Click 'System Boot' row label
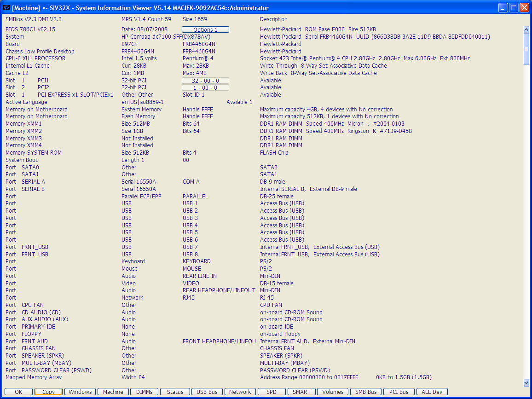Viewport: 532px width, 399px height. pos(22,160)
